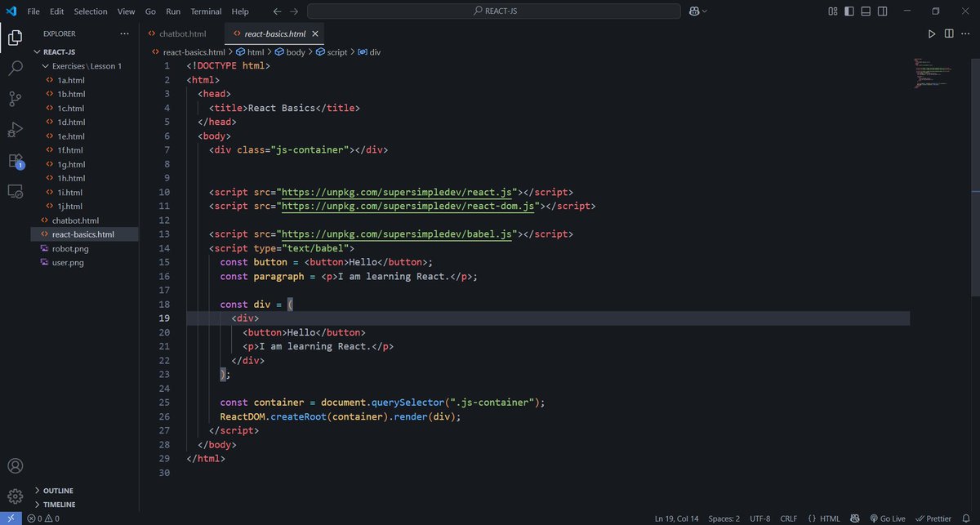Collapse the REACT-JS root folder

[37, 51]
